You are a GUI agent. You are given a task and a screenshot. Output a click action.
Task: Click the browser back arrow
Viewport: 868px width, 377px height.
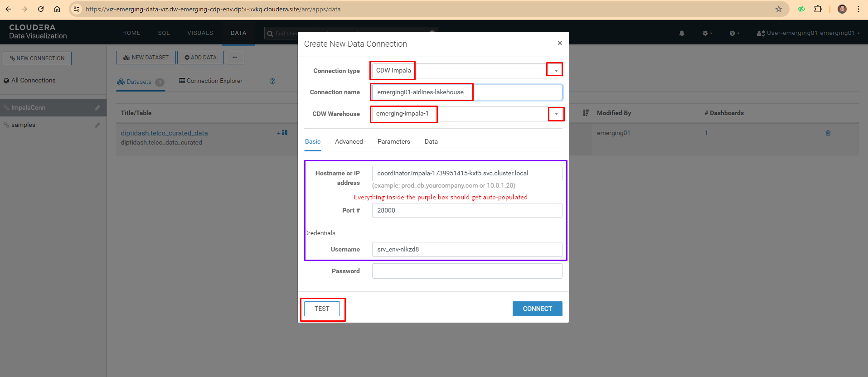(x=8, y=9)
